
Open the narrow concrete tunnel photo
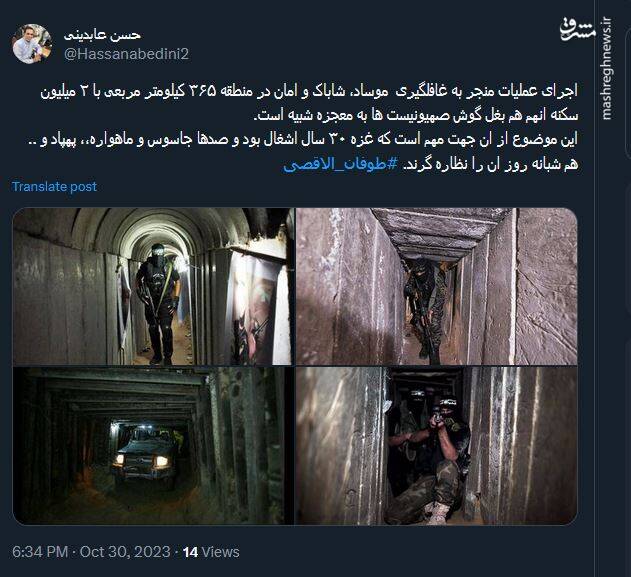[437, 286]
